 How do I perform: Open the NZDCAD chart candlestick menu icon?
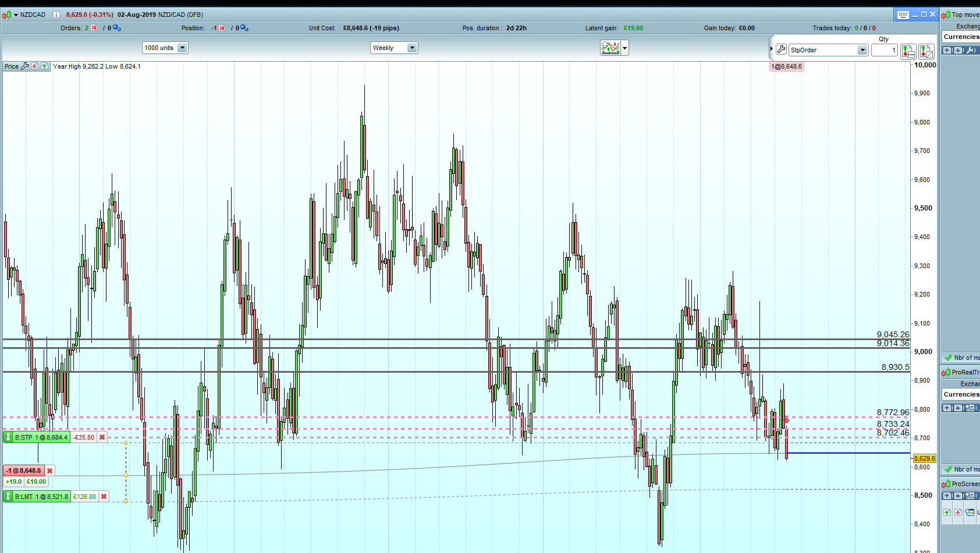pos(7,15)
